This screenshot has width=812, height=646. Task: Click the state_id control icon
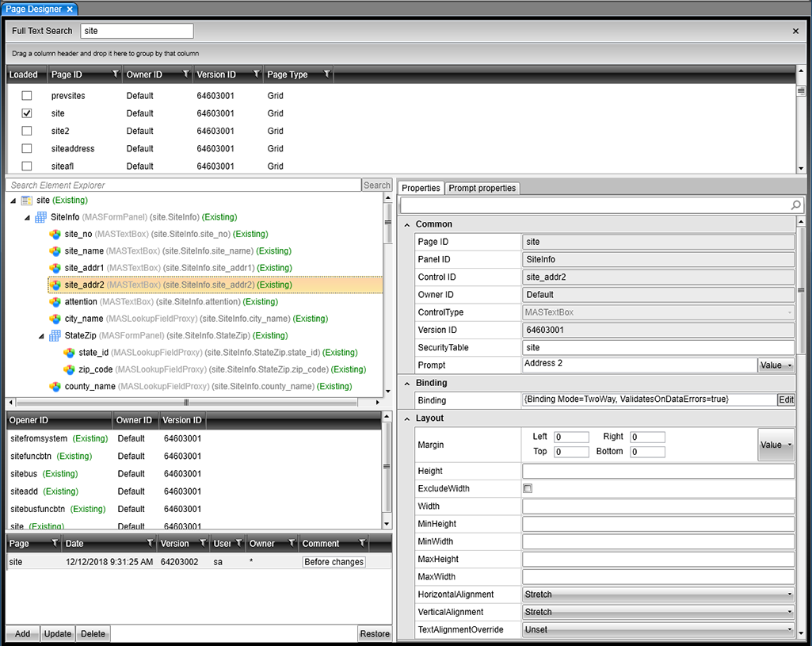click(69, 353)
